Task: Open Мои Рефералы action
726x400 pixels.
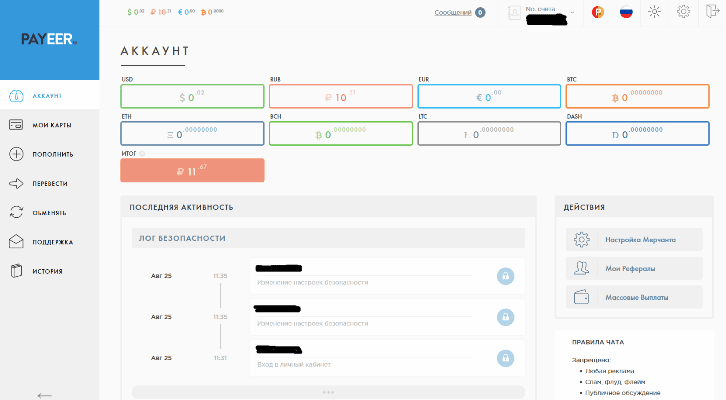Action: (634, 268)
